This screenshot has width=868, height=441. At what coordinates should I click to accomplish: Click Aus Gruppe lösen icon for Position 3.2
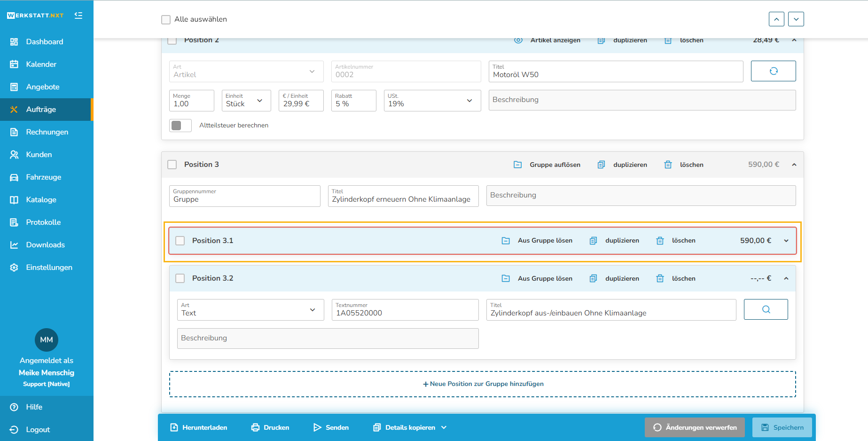(506, 279)
